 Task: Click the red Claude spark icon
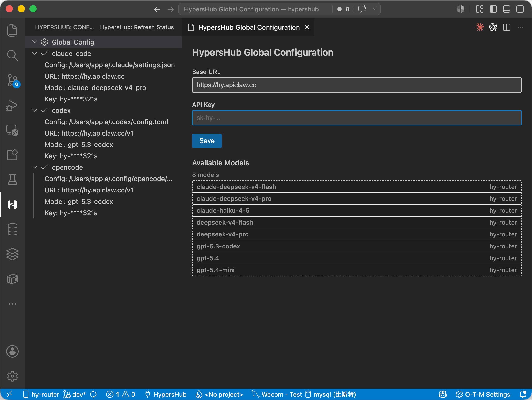click(480, 27)
